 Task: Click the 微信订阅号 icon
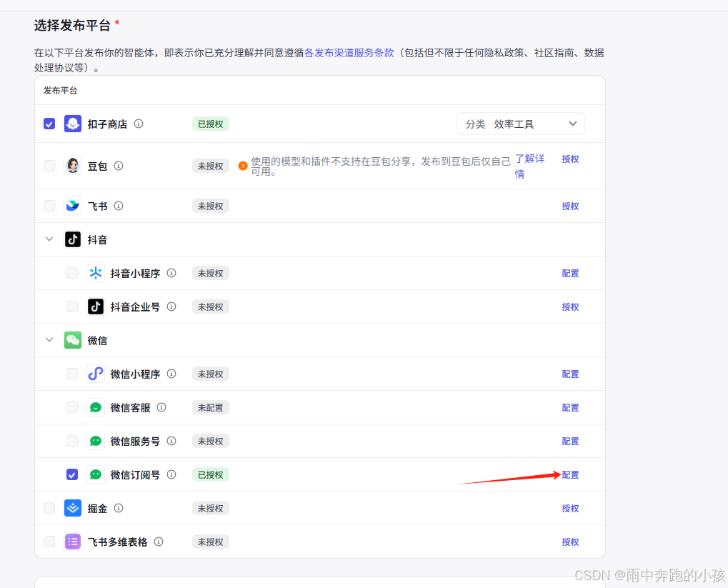coord(95,474)
